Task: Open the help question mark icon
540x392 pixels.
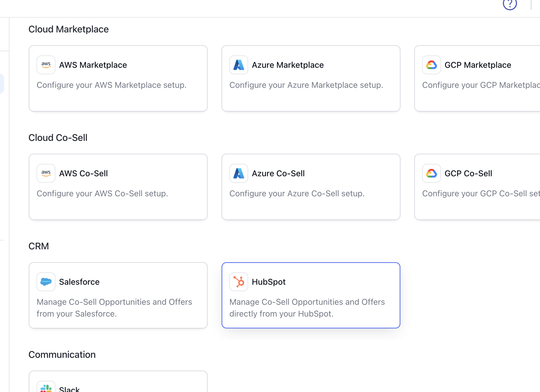Action: point(510,4)
